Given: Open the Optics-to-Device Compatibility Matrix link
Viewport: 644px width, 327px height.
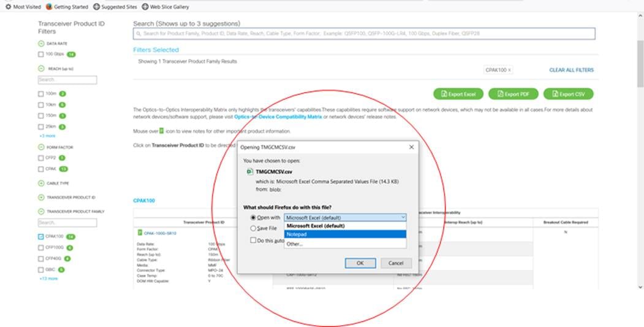Looking at the screenshot, I should (x=278, y=117).
